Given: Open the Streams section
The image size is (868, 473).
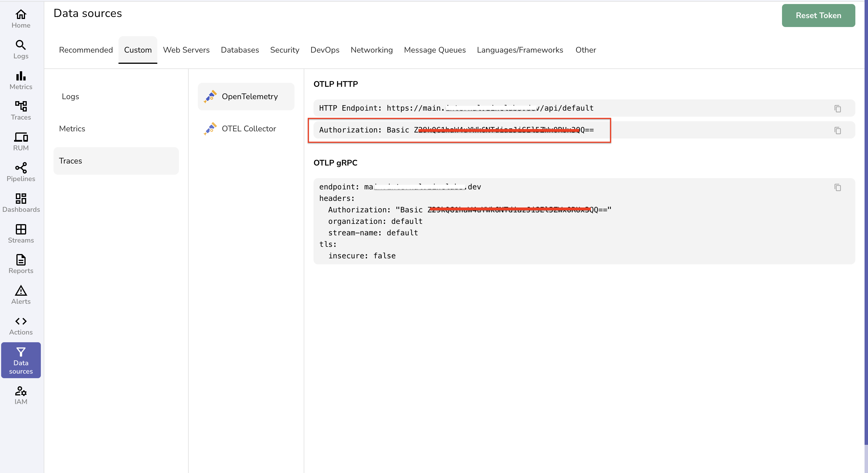Looking at the screenshot, I should [21, 234].
